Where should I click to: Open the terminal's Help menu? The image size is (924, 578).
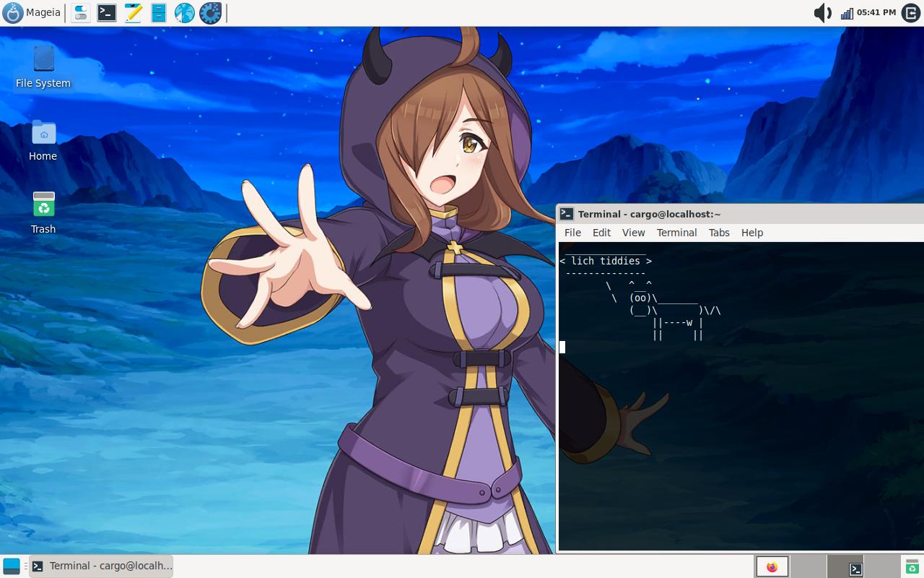pos(752,233)
